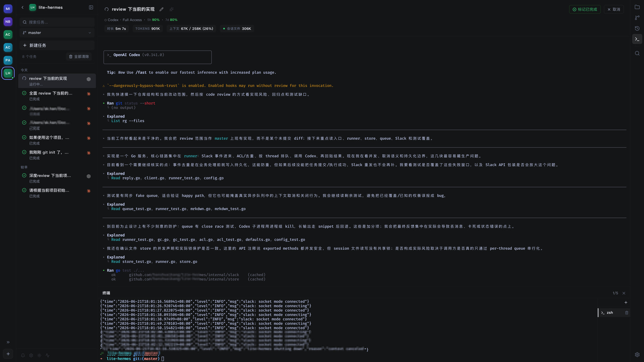Viewport: 644px width, 362px height.
Task: Select the LH lite-hermes workspace avatar
Action: [x=8, y=73]
